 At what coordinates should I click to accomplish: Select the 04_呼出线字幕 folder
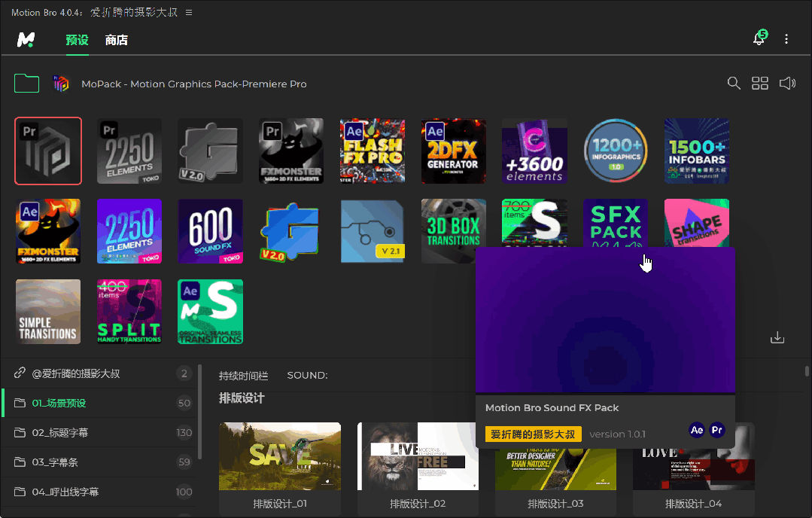(99, 492)
